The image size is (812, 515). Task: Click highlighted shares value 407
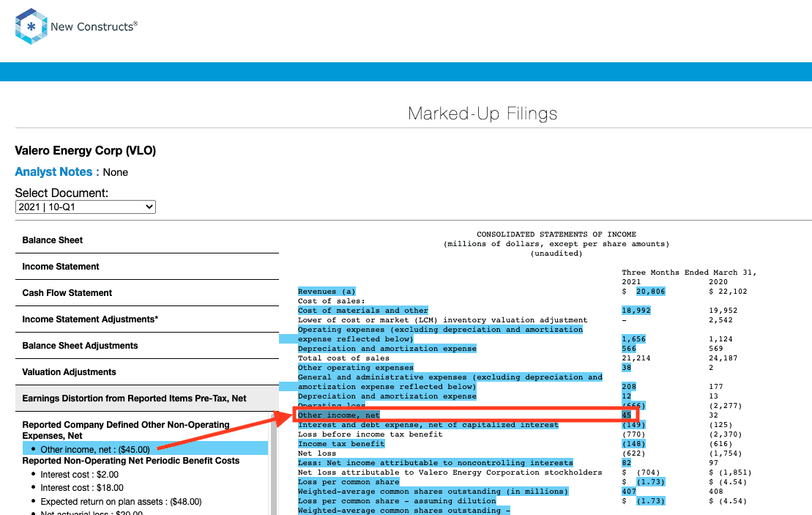click(629, 492)
